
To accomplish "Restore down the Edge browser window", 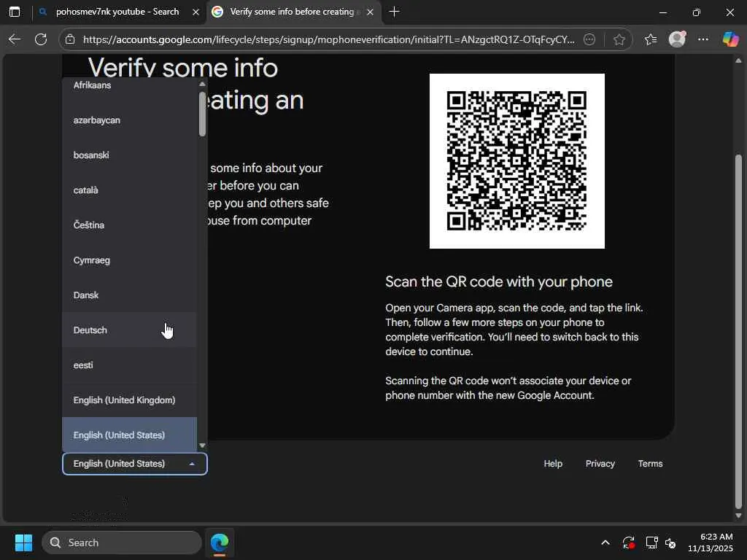I will 697,12.
